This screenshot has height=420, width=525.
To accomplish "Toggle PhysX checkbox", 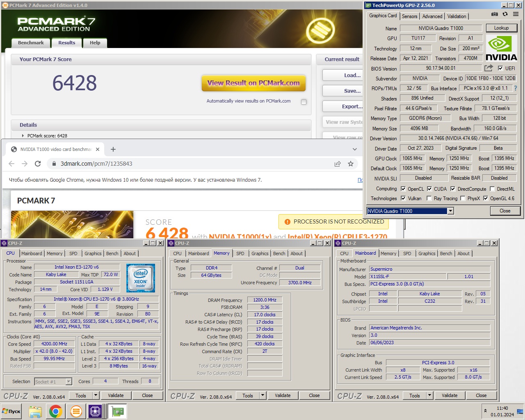I will [x=463, y=199].
